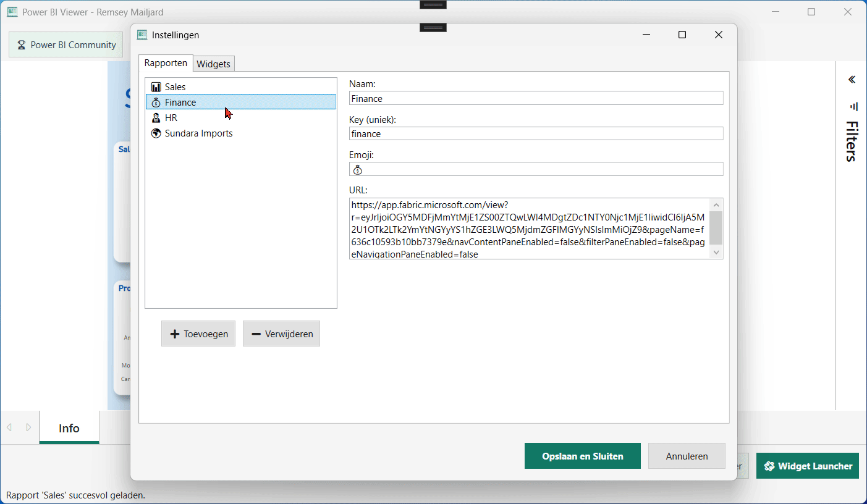Click the URL scrollbar down arrow

(716, 252)
